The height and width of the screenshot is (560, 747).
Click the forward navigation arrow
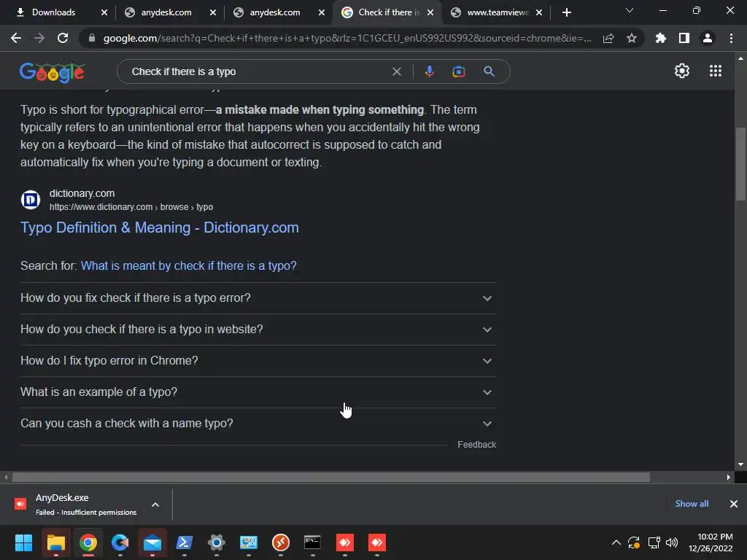[x=39, y=38]
